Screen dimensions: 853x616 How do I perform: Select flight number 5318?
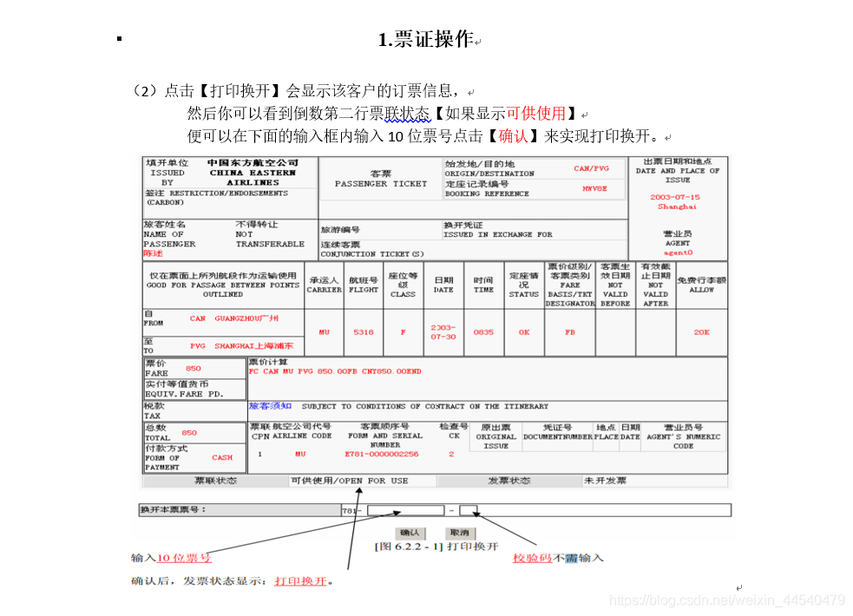364,332
